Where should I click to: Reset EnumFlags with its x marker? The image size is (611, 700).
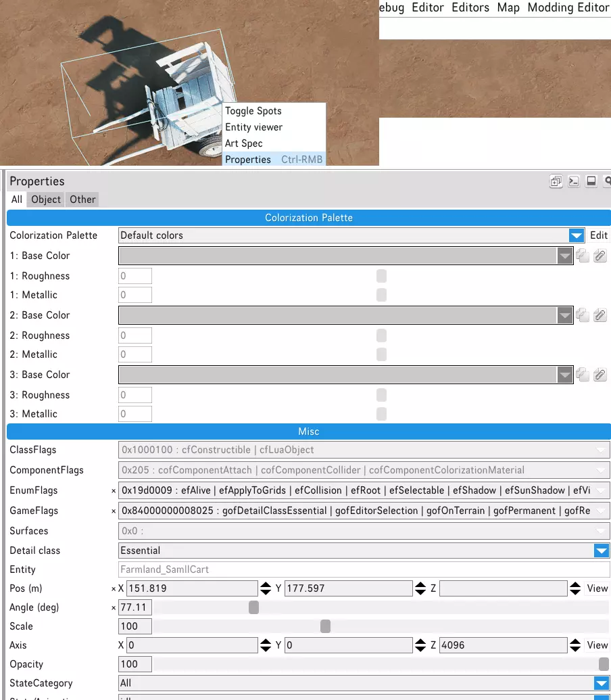point(114,491)
